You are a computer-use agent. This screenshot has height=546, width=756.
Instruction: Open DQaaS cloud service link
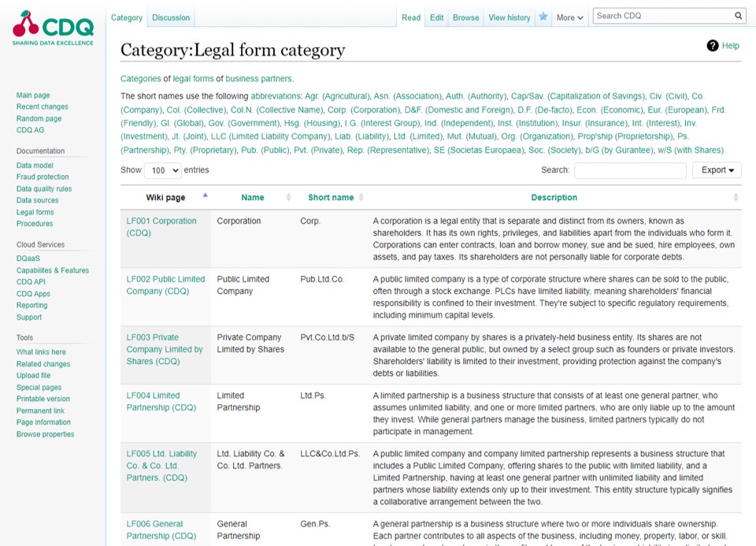coord(28,258)
